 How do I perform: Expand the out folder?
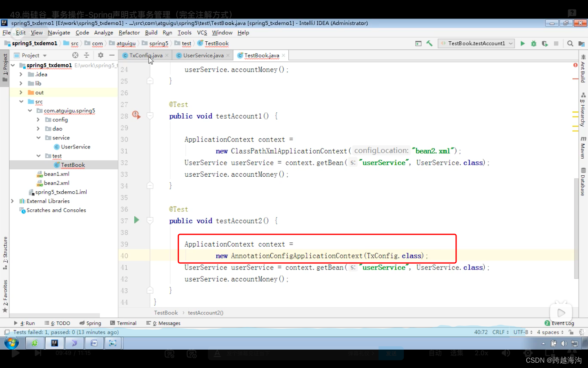click(21, 92)
